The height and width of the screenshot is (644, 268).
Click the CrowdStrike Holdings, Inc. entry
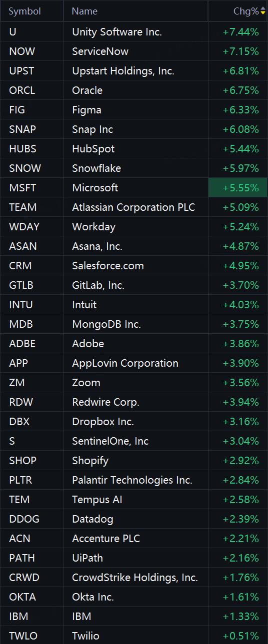click(135, 578)
